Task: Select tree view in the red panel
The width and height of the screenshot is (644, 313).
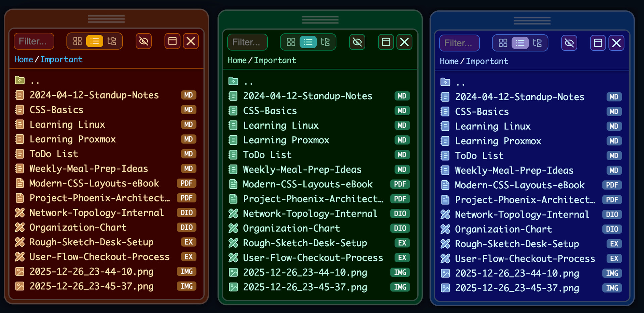Action: (x=112, y=41)
